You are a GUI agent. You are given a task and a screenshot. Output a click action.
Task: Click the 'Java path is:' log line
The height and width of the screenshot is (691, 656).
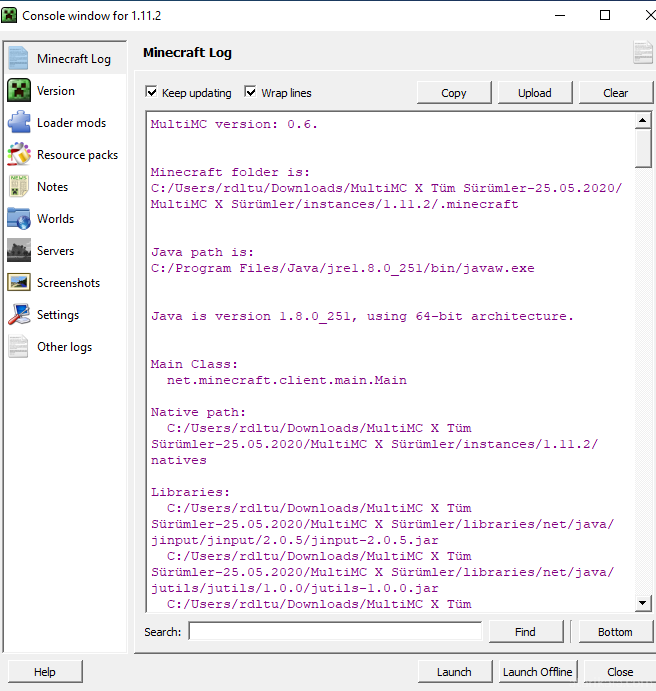click(x=203, y=252)
